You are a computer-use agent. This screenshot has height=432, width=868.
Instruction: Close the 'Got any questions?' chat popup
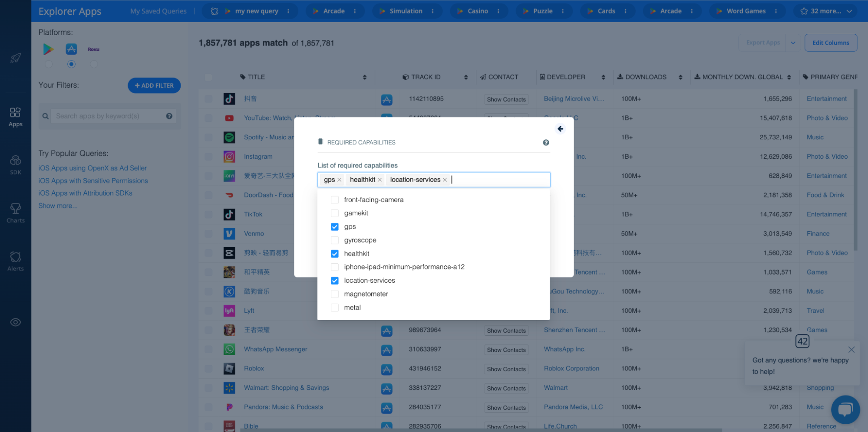tap(851, 350)
